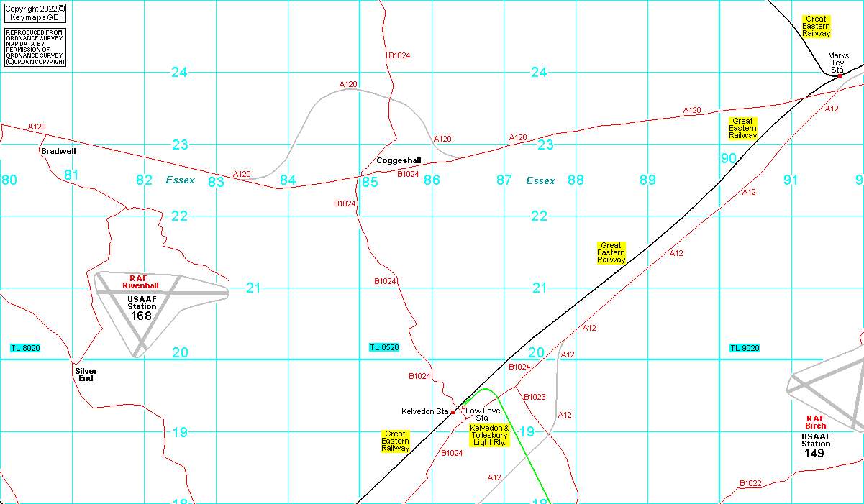This screenshot has height=504, width=864.
Task: Click the USAAF Station 149 label
Action: pyautogui.click(x=816, y=445)
